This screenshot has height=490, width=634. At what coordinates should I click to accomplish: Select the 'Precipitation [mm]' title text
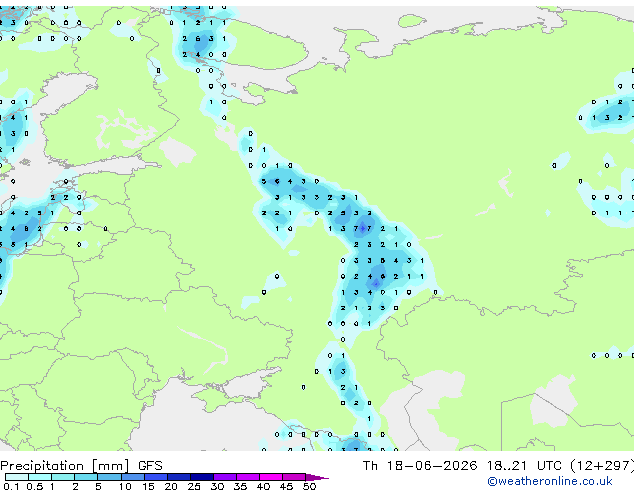pos(65,466)
